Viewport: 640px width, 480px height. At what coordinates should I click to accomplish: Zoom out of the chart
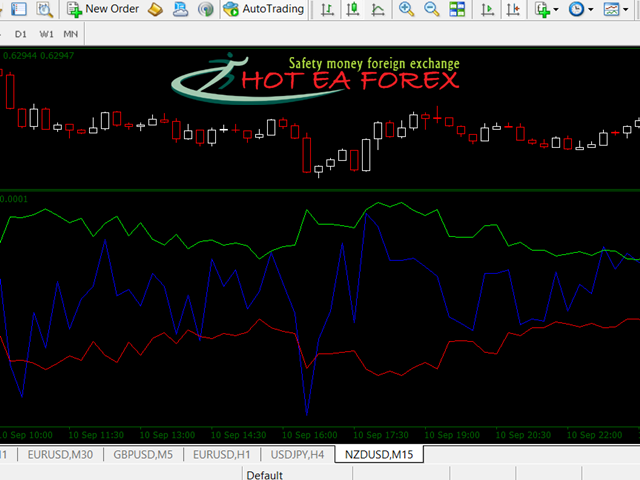(431, 9)
